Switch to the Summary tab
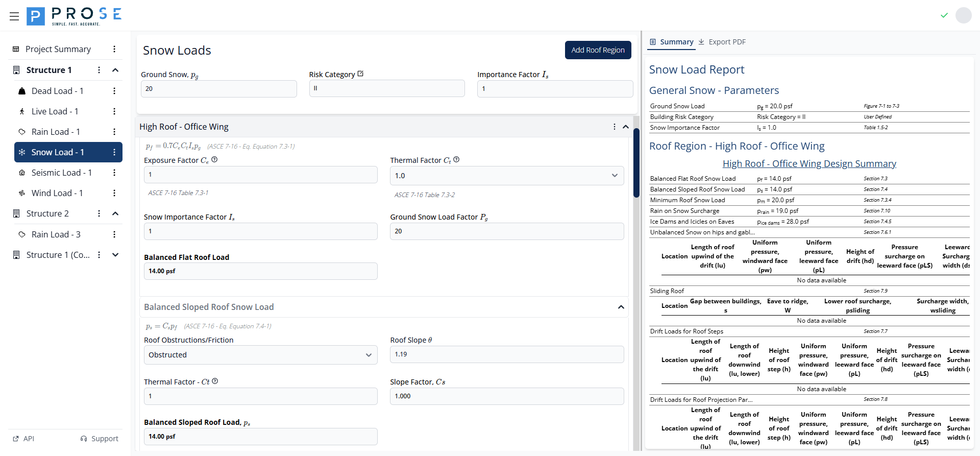Screen dimensions: 980x456 click(671, 42)
